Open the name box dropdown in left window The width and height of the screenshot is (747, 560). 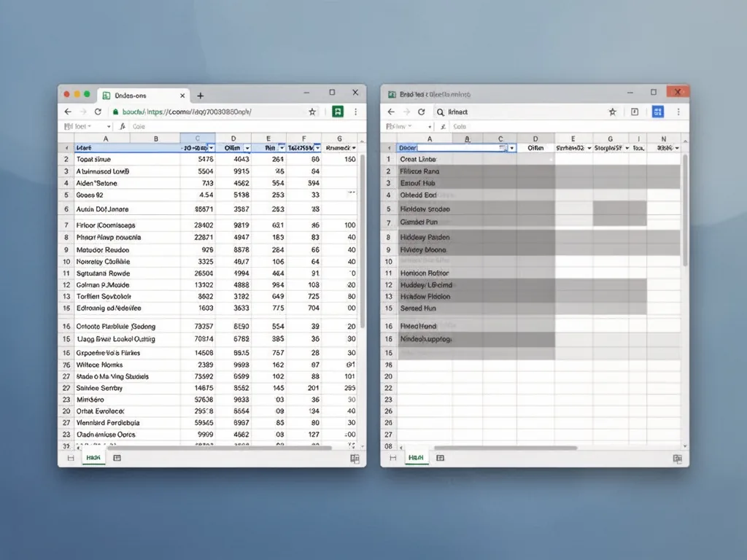tap(109, 127)
